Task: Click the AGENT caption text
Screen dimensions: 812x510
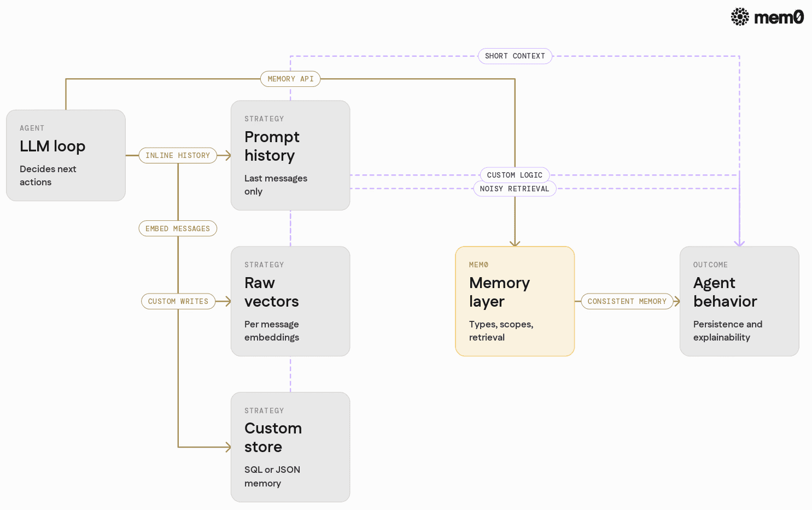Action: pyautogui.click(x=32, y=128)
